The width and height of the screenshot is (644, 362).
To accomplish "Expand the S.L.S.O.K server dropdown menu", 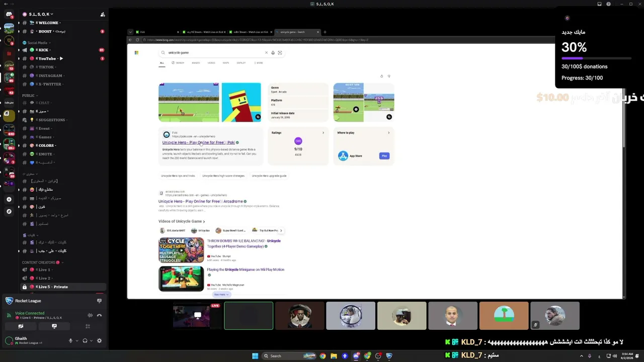I will point(41,14).
